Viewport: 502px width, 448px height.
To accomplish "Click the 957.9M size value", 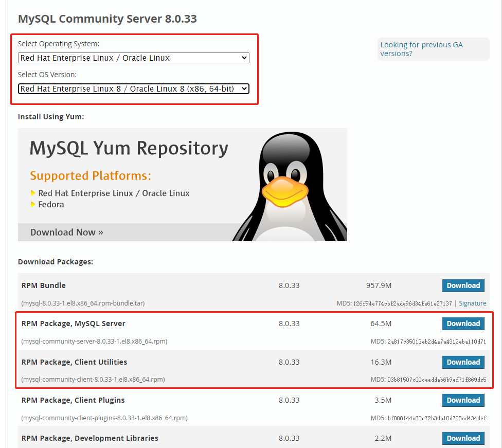I will [379, 285].
